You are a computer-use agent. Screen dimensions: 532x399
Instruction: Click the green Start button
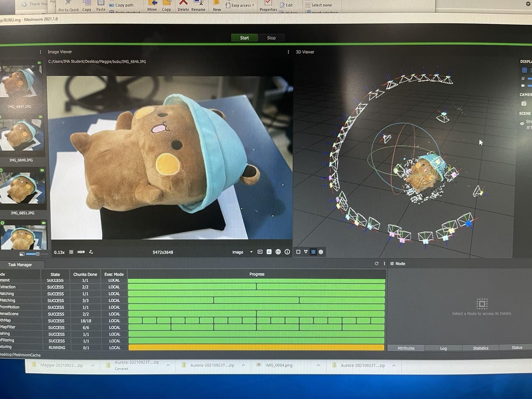[x=244, y=38]
